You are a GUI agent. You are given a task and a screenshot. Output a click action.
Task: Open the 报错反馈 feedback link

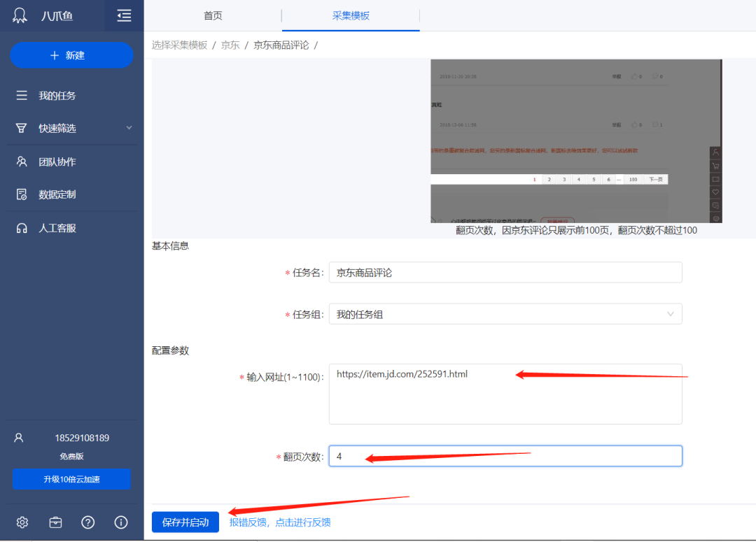(x=279, y=522)
